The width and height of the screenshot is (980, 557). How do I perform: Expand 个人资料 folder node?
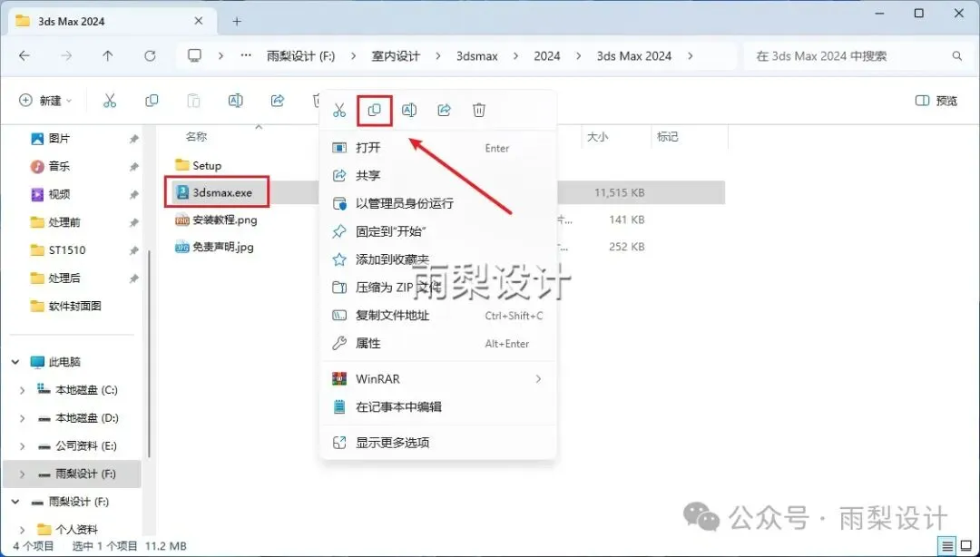coord(23,530)
